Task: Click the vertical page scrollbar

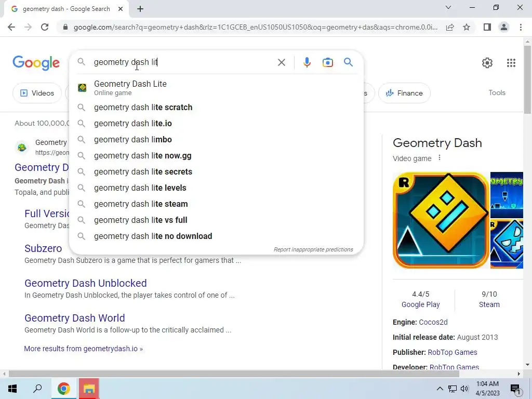Action: click(527, 79)
